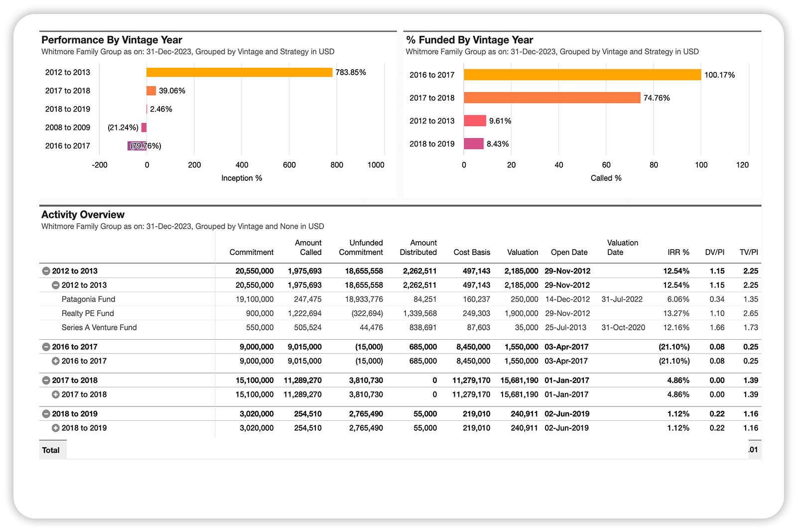797x532 pixels.
Task: Click Realty PE Fund amount distributed 1,339,568
Action: (x=420, y=313)
